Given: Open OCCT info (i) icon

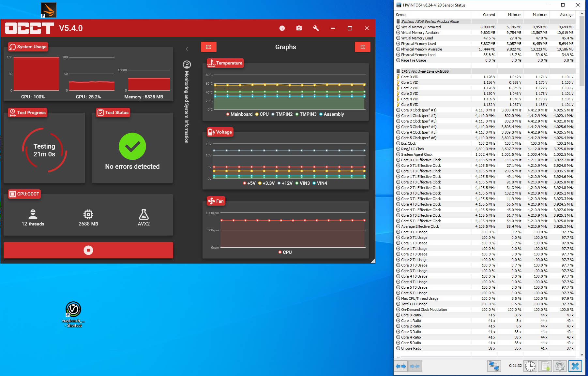Looking at the screenshot, I should 282,28.
